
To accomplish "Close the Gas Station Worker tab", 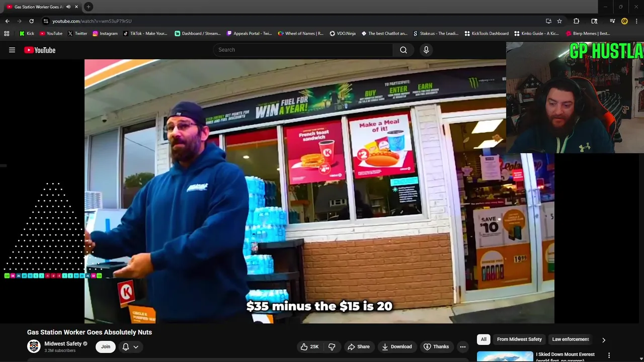I will tap(76, 7).
